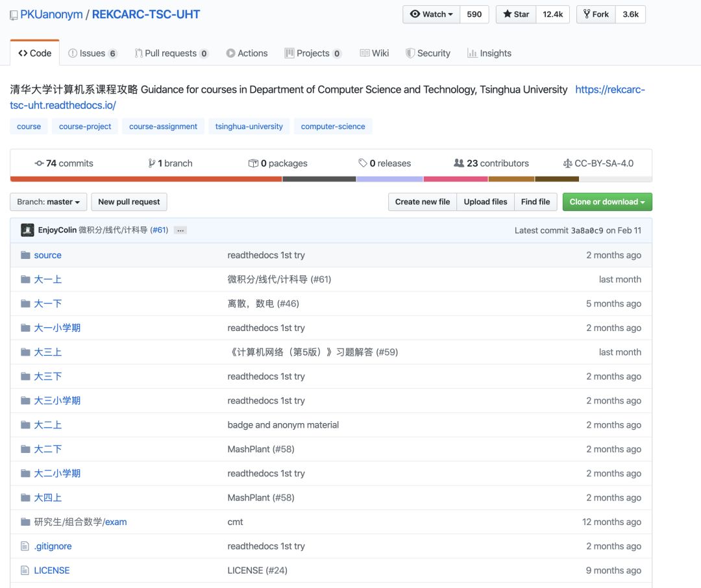Click the folder icon for source
This screenshot has width=701, height=588.
(25, 255)
